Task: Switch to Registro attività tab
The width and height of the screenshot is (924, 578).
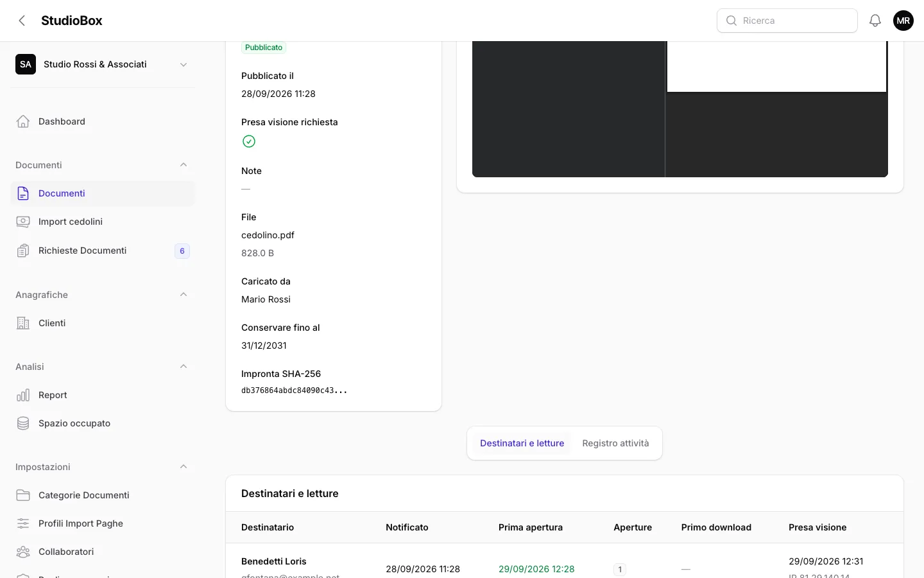Action: [615, 443]
